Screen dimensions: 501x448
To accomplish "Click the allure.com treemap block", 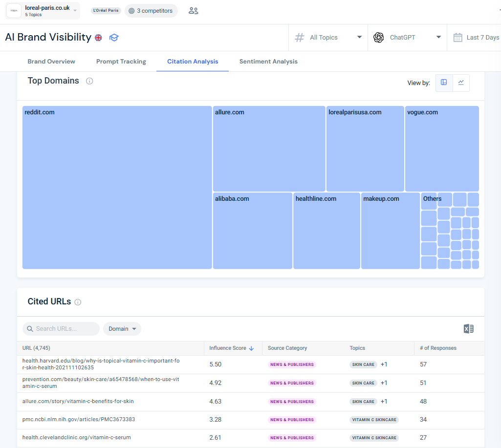I will [x=269, y=149].
